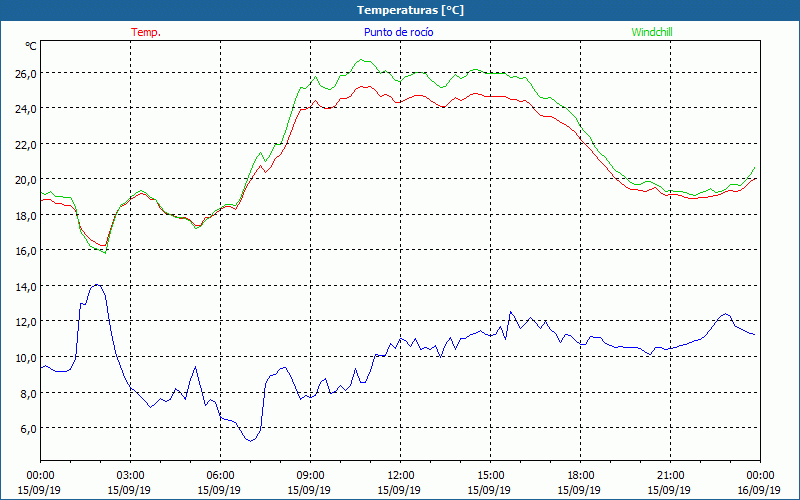
Task: Click the 16/09/19 date label
Action: [x=759, y=490]
